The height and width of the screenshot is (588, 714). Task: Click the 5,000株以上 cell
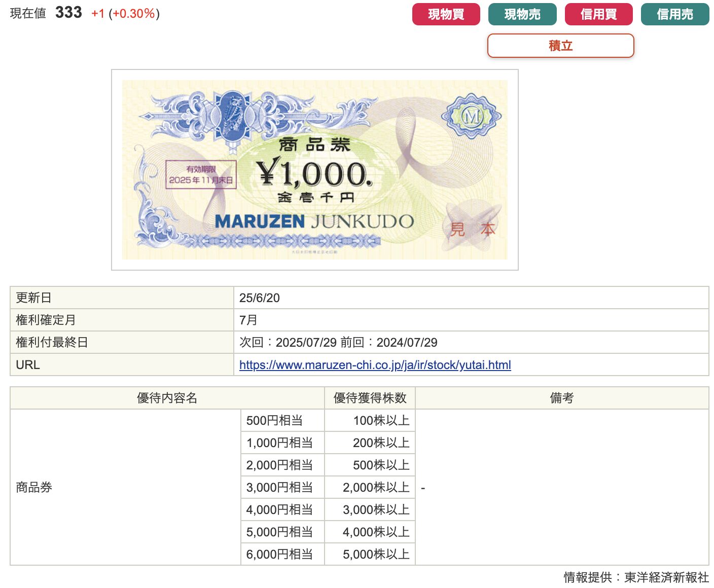(x=370, y=554)
